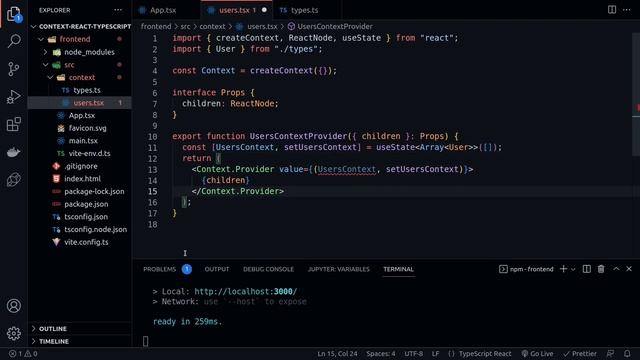This screenshot has height=360, width=640.
Task: Click LF end of line selector
Action: [x=436, y=353]
